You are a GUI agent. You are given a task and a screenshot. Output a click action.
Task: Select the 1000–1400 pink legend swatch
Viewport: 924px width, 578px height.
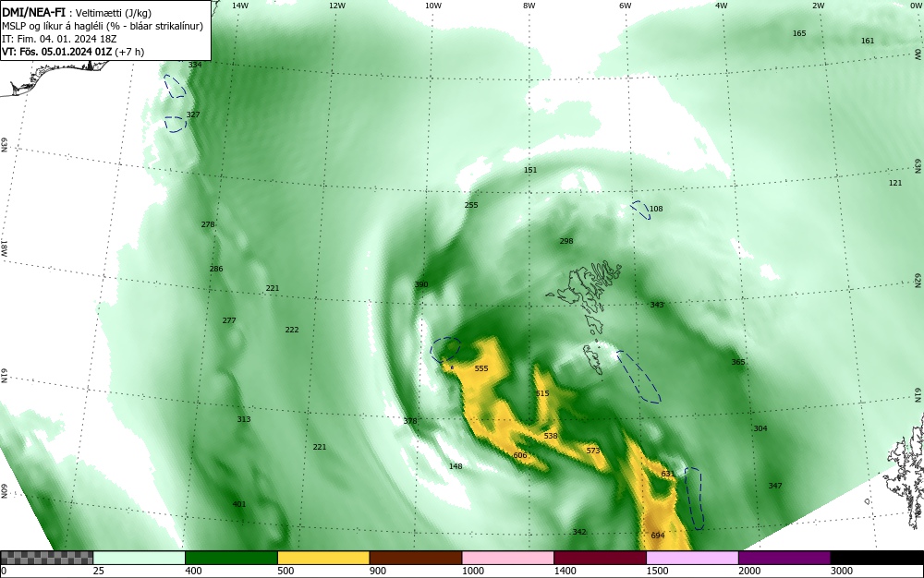[x=508, y=558]
